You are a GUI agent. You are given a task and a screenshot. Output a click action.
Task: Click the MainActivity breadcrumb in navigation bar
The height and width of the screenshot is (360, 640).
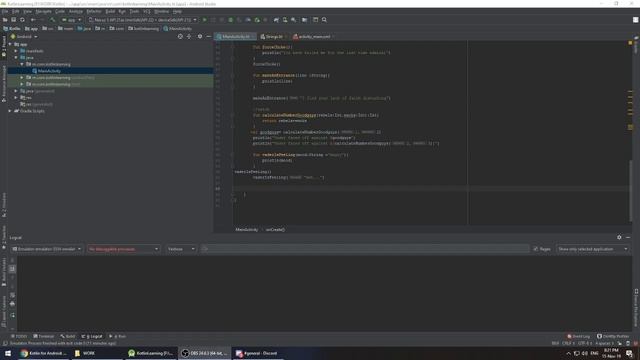(x=178, y=29)
